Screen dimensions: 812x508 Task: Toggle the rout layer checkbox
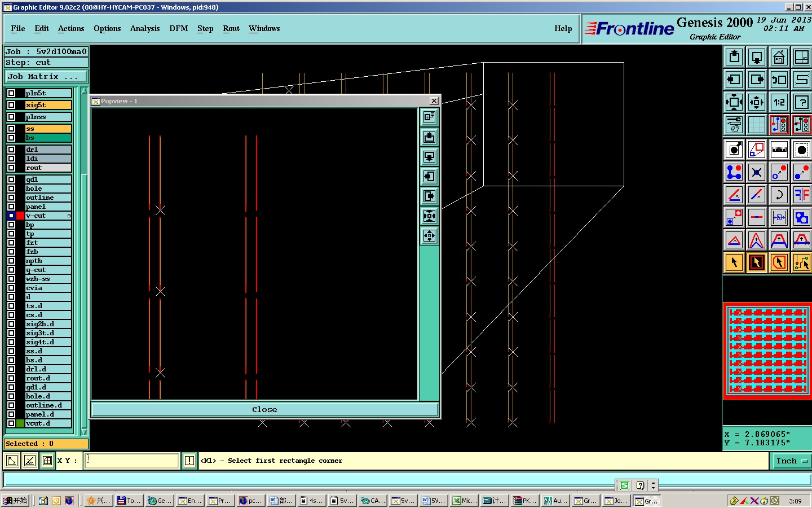coord(11,168)
